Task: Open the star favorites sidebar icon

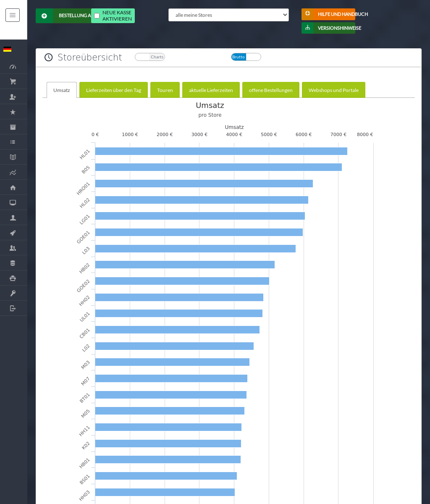Action: tap(13, 112)
